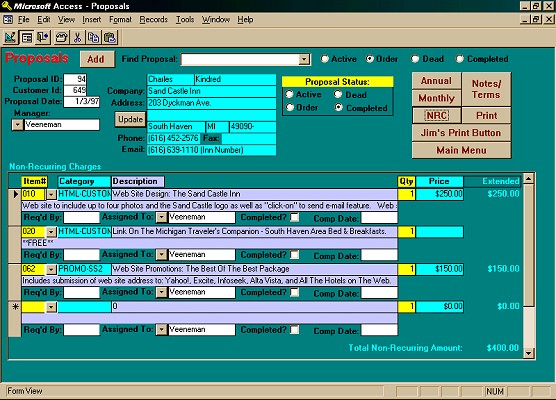
Task: Go to Main Menu button
Action: click(x=461, y=150)
